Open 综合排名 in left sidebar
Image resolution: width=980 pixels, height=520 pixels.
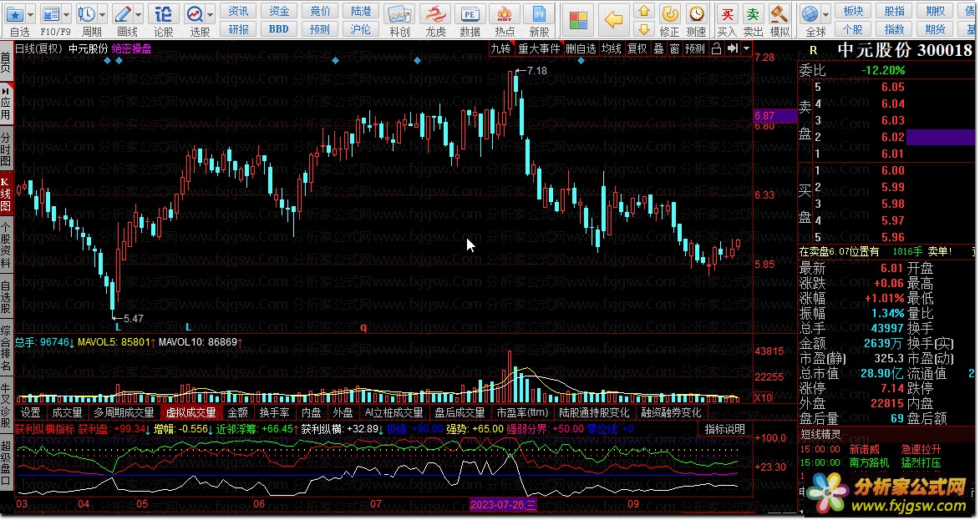[6, 348]
